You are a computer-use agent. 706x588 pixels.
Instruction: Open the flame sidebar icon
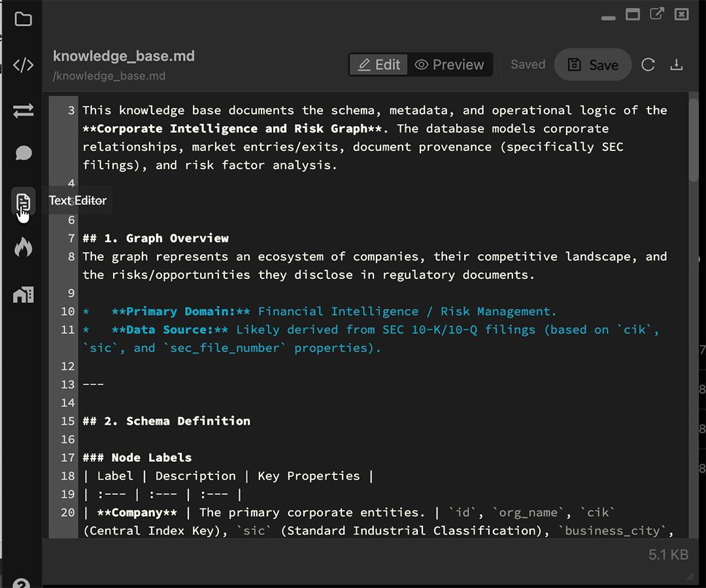coord(23,247)
